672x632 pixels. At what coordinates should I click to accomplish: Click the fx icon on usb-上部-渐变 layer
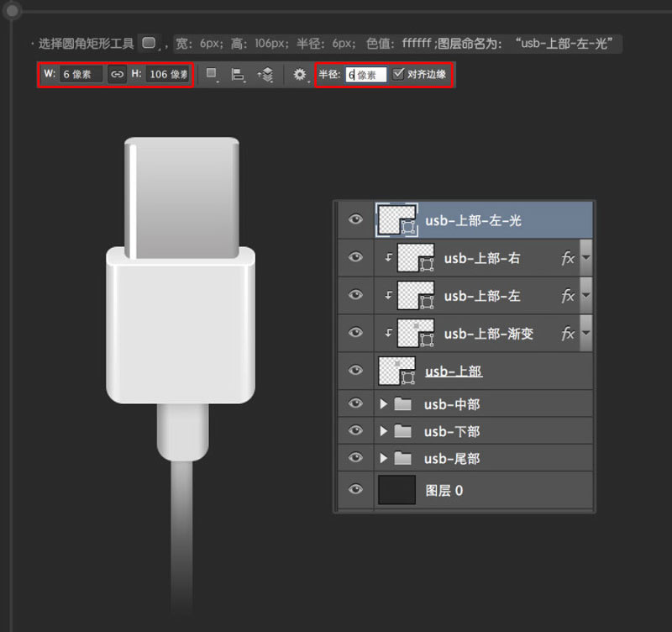pyautogui.click(x=567, y=333)
